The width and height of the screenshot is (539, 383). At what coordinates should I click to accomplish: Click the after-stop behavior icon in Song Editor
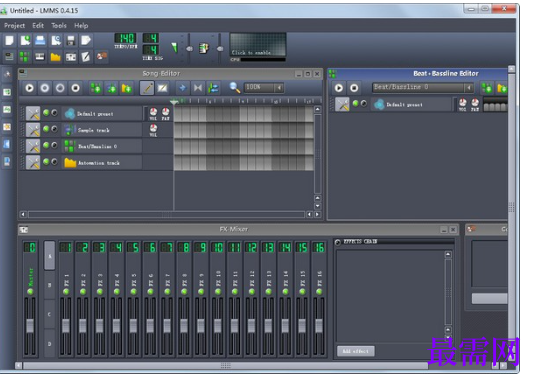point(213,88)
